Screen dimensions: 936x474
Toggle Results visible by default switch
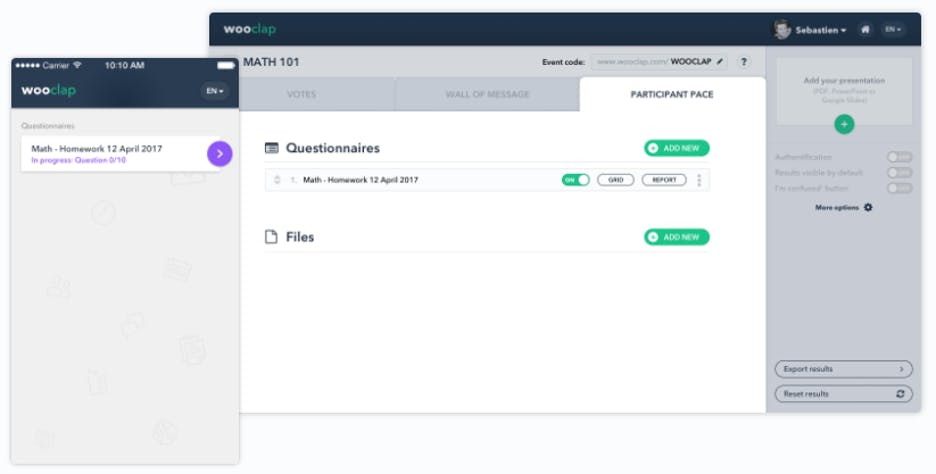[x=899, y=173]
